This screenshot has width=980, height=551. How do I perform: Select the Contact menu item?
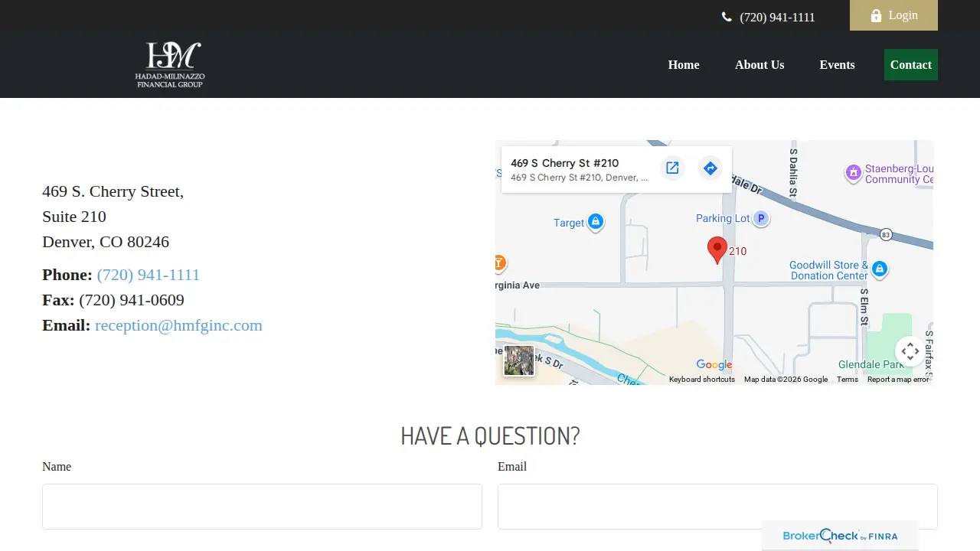click(911, 65)
